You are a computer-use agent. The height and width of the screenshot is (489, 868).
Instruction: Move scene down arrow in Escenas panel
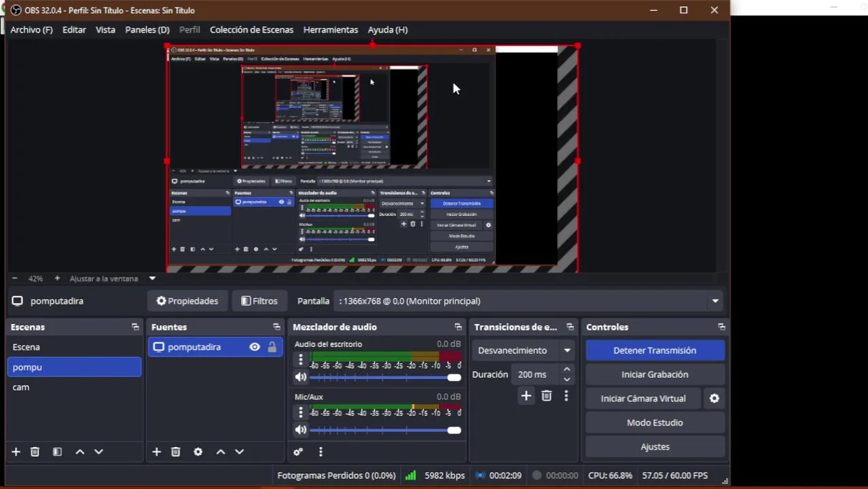tap(98, 452)
